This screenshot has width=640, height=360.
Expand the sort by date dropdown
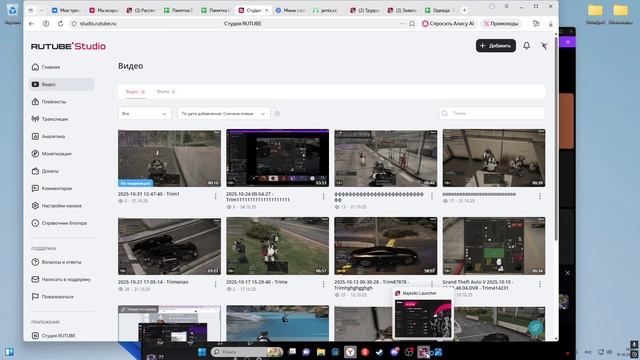(223, 113)
